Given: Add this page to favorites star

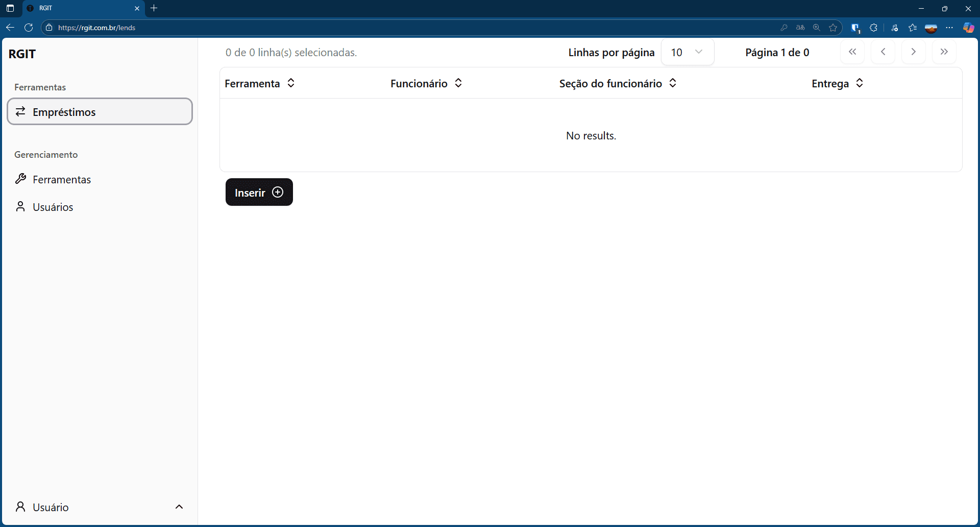Looking at the screenshot, I should coord(833,28).
